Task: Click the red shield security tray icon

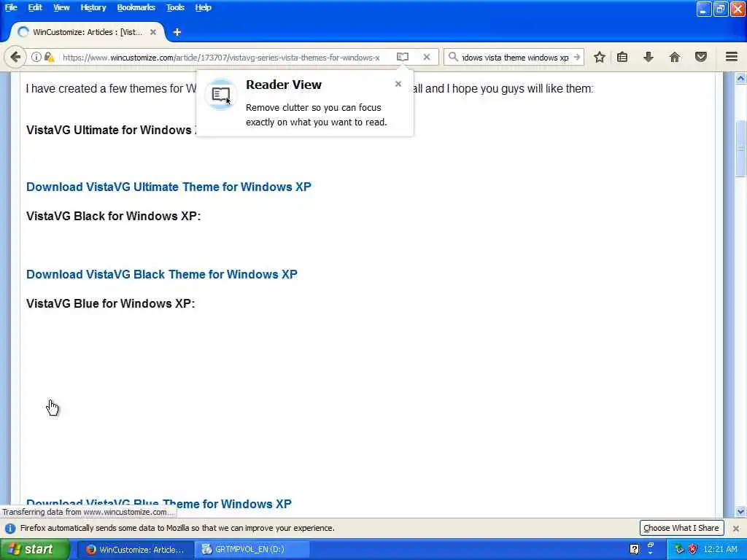Action: (x=692, y=550)
